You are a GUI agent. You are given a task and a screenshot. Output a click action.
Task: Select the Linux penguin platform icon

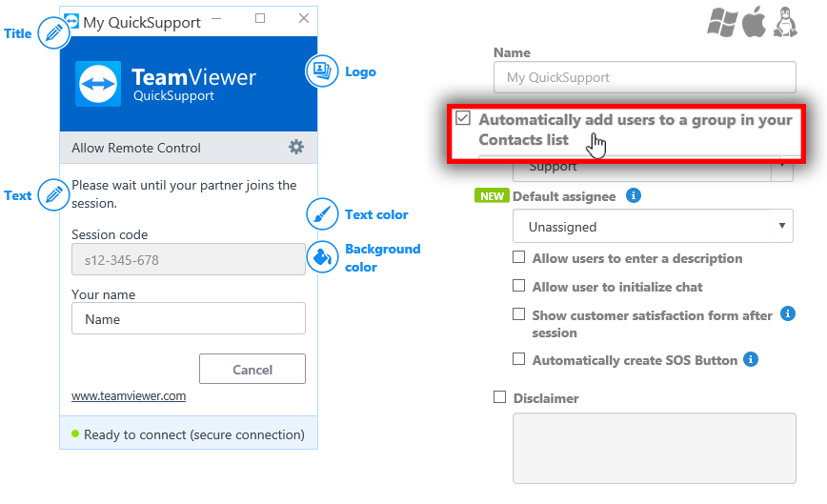point(785,23)
